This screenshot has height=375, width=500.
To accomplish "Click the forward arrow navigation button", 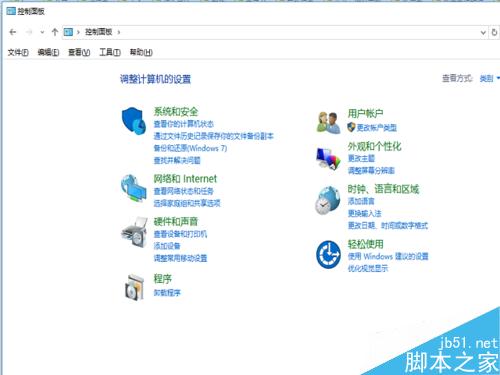I will coord(29,32).
